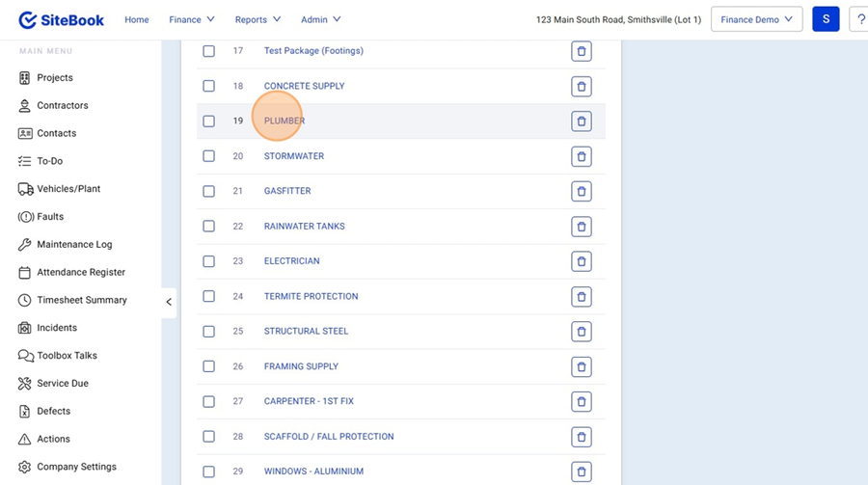Collapse the sidebar with the chevron arrow

(169, 302)
